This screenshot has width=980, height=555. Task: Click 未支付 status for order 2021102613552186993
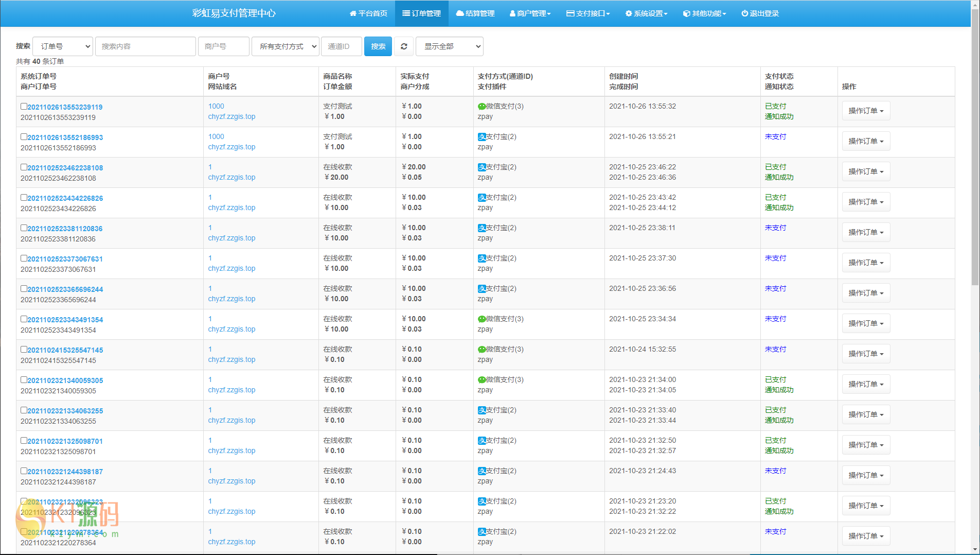coord(775,136)
